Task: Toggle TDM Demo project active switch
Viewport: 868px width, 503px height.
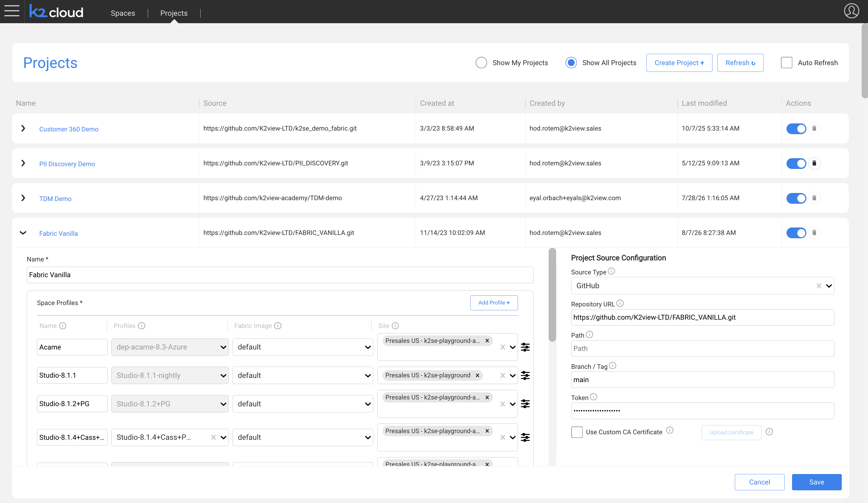Action: 796,198
